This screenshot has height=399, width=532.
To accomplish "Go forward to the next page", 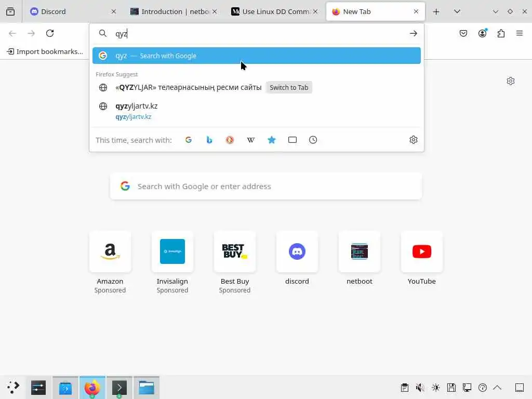I will [x=31, y=33].
